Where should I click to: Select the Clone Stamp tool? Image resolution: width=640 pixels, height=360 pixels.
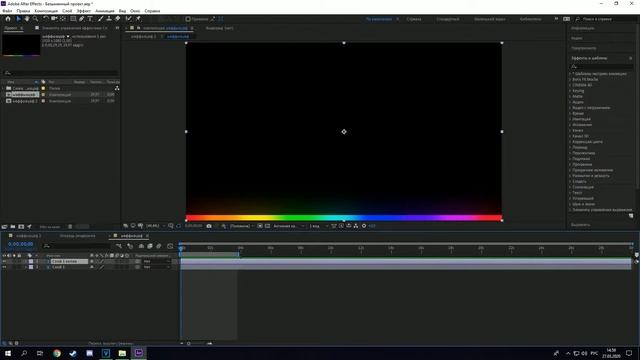coord(109,19)
